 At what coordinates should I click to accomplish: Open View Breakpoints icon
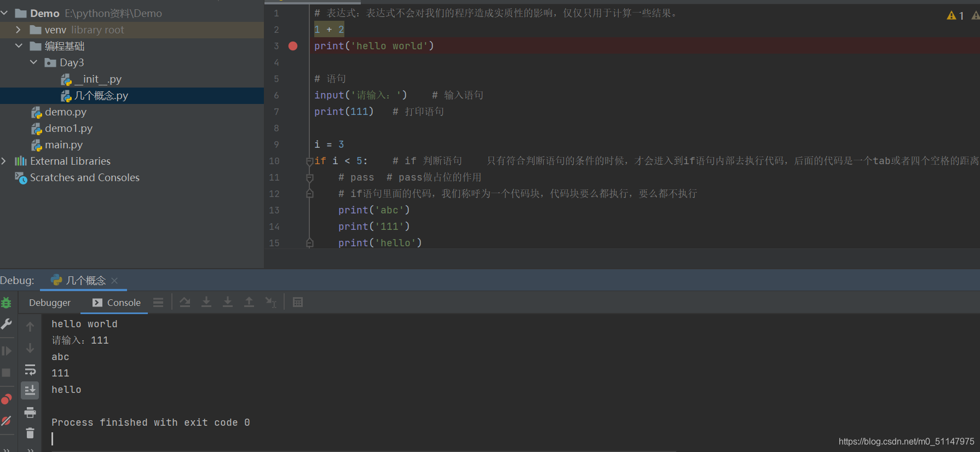pyautogui.click(x=6, y=399)
